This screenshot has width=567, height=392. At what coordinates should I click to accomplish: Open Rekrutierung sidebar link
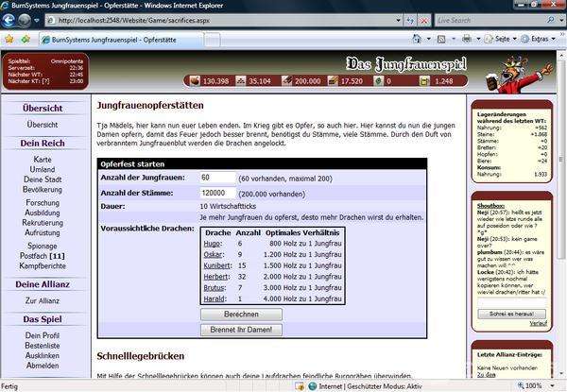tap(43, 223)
